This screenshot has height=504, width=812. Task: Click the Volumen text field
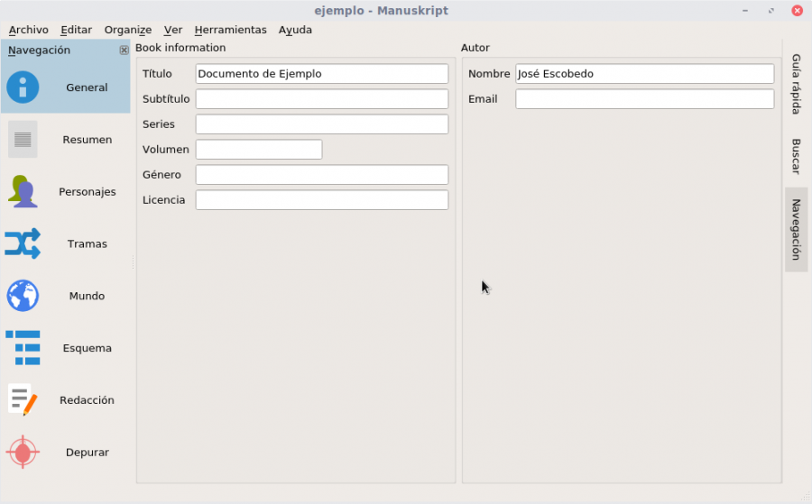point(259,149)
